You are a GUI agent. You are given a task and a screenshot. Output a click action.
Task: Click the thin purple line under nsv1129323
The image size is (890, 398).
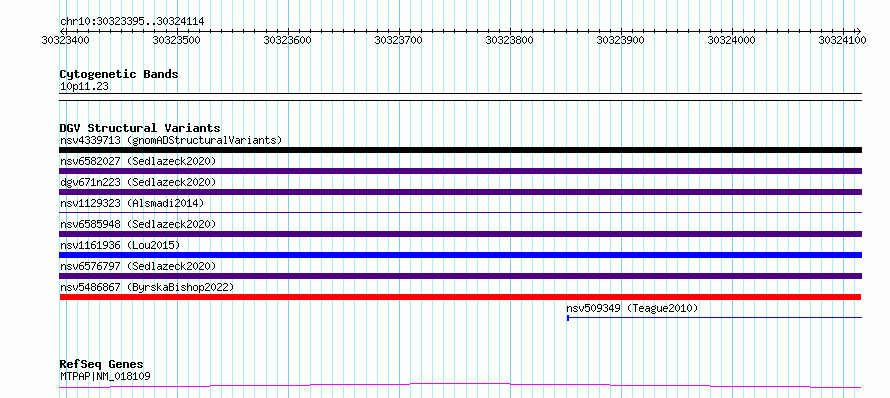(x=460, y=212)
